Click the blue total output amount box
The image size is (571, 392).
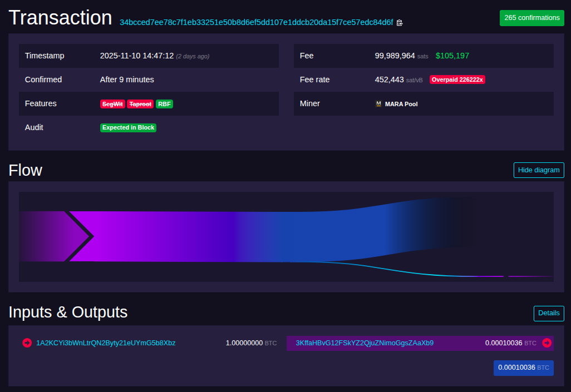[x=523, y=368]
